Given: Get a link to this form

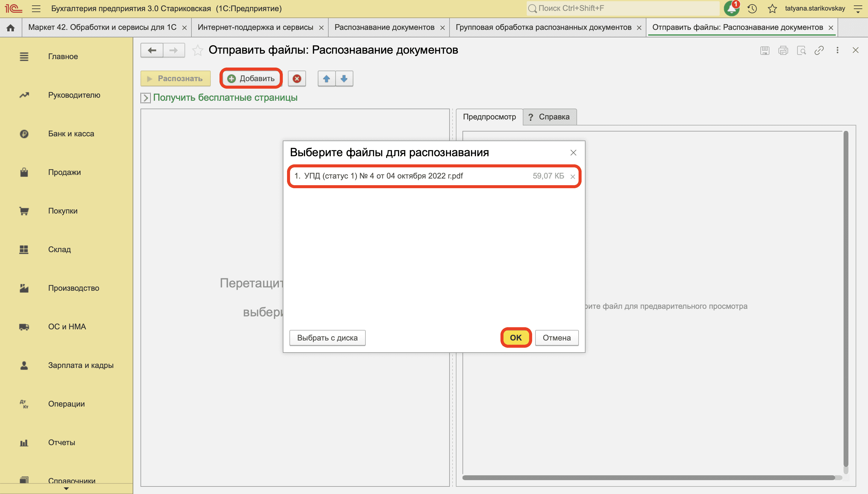Looking at the screenshot, I should pos(819,51).
